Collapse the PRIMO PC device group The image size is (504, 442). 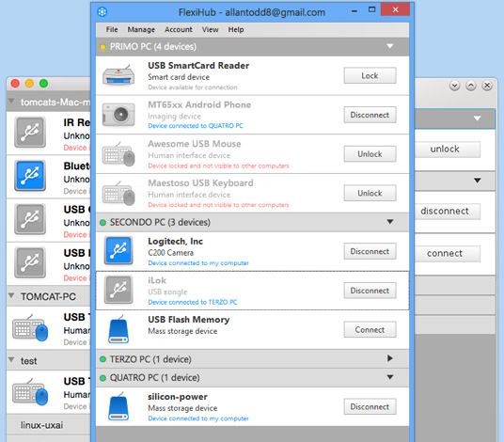click(x=390, y=46)
